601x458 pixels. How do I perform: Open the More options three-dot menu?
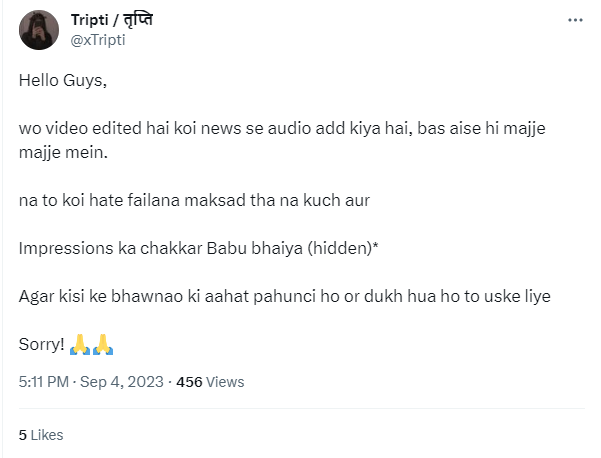pyautogui.click(x=574, y=20)
